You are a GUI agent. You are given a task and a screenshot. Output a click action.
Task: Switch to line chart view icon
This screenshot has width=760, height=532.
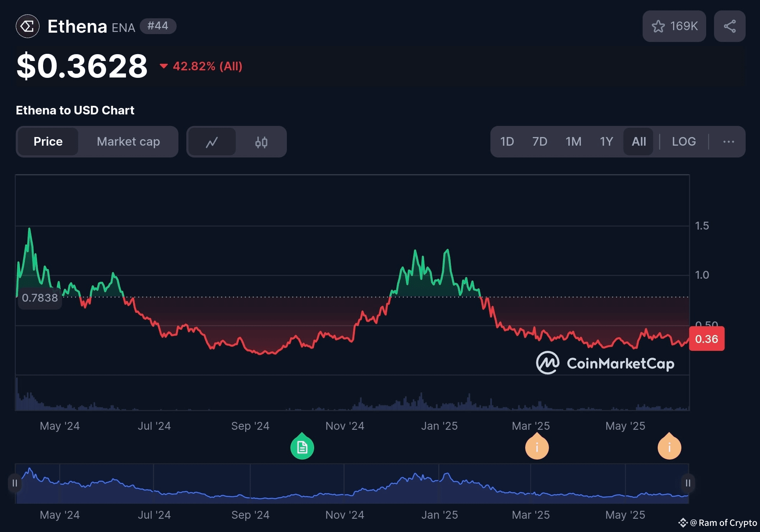click(x=212, y=142)
